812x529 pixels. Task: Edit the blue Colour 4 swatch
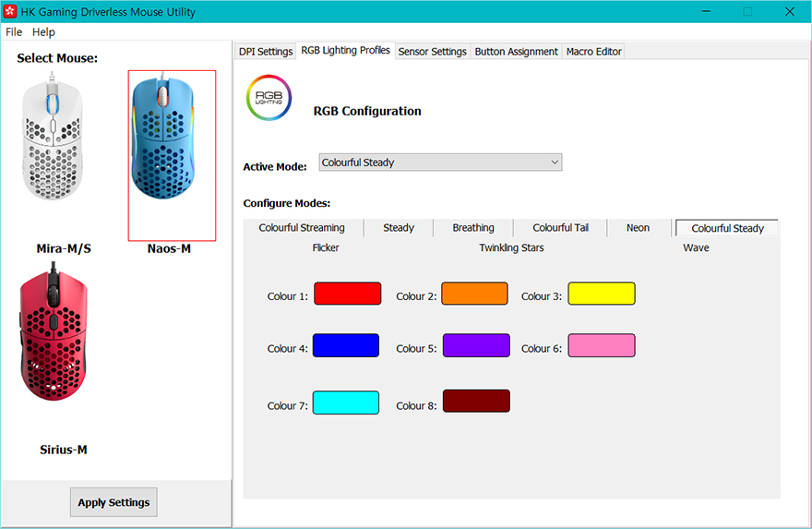pyautogui.click(x=346, y=345)
